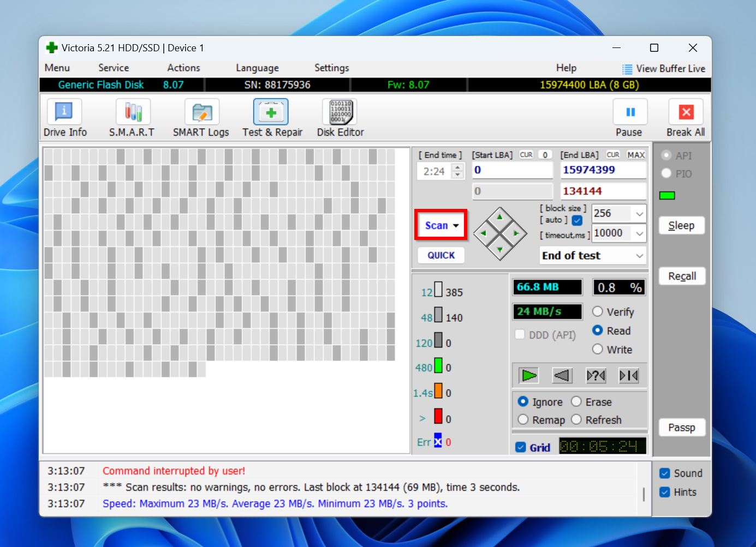Open the Disk Editor tool
This screenshot has height=547, width=756.
(x=340, y=118)
